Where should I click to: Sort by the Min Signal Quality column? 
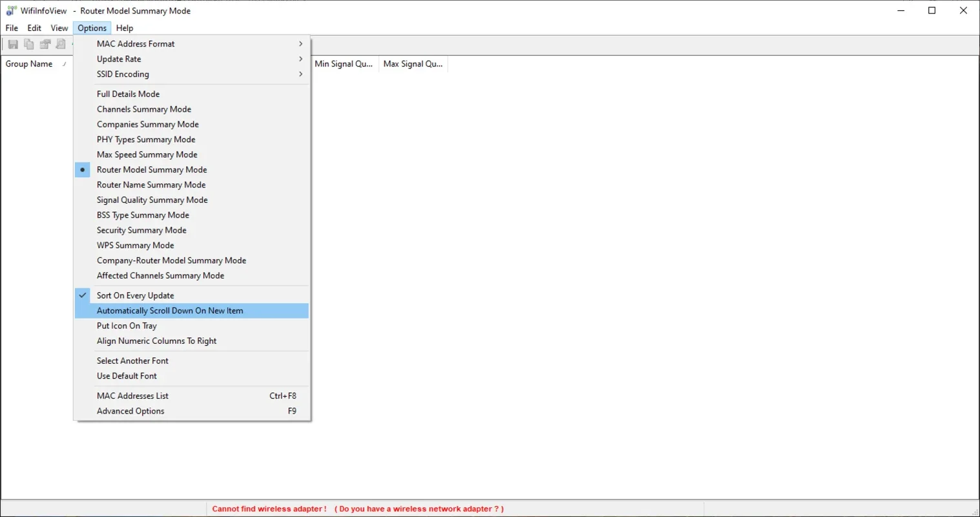pos(344,64)
